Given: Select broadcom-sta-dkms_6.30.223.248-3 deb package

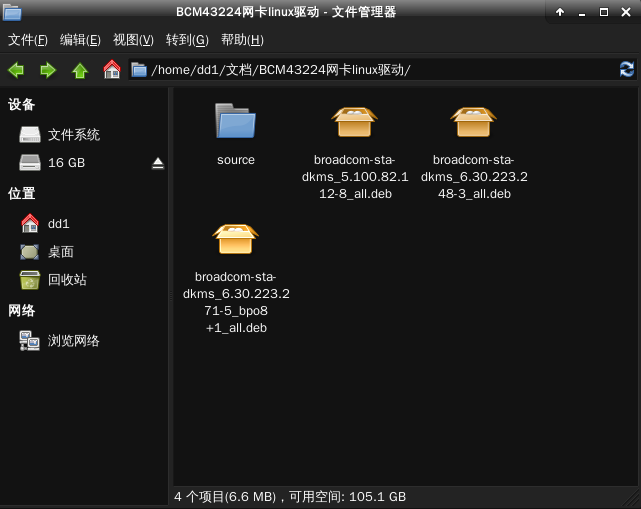Looking at the screenshot, I should point(474,124).
